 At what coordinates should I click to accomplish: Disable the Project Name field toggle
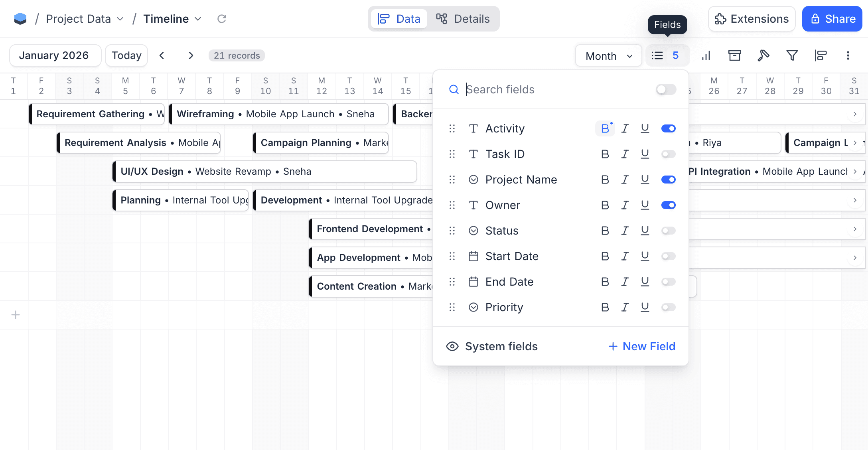click(668, 180)
